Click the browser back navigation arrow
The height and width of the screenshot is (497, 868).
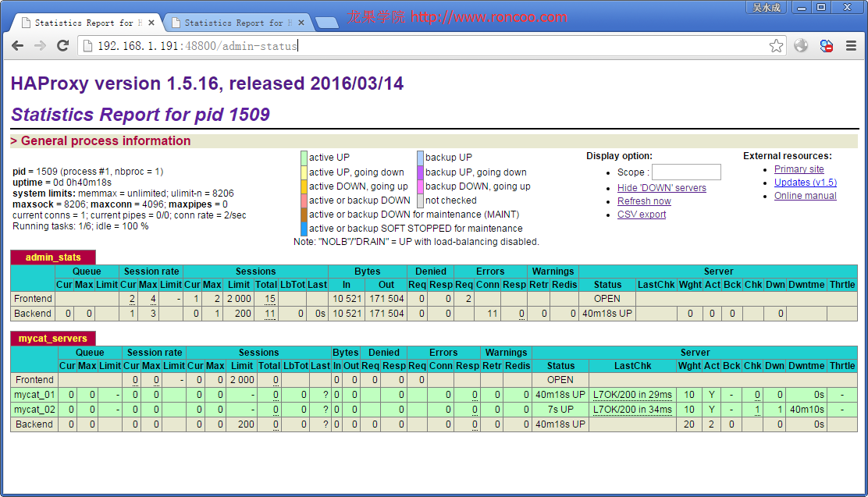coord(17,46)
